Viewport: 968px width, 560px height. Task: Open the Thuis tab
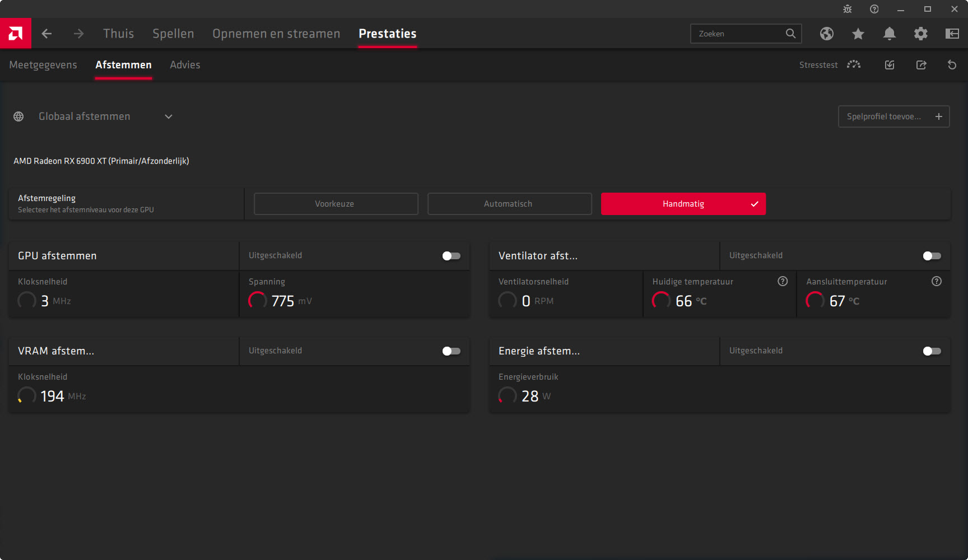click(x=119, y=34)
